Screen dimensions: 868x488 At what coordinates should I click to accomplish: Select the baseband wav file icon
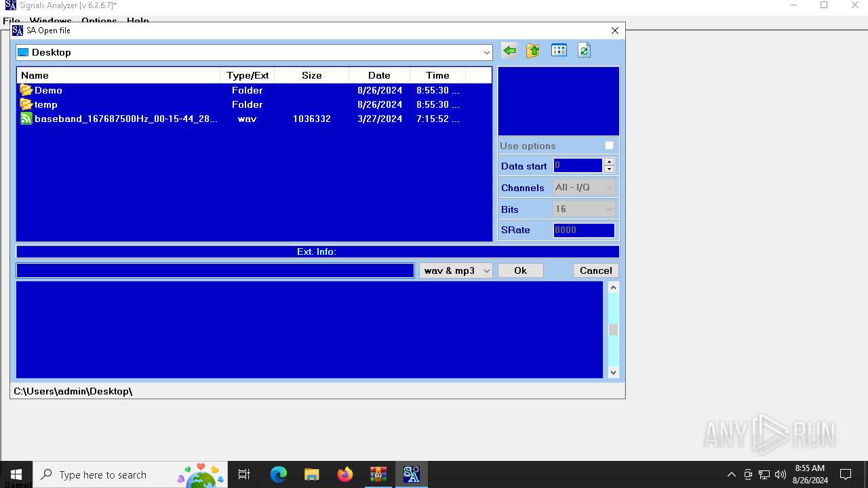point(26,119)
